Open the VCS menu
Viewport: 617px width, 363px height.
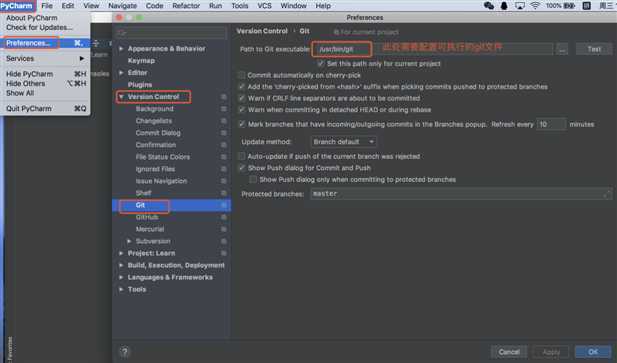[x=264, y=6]
